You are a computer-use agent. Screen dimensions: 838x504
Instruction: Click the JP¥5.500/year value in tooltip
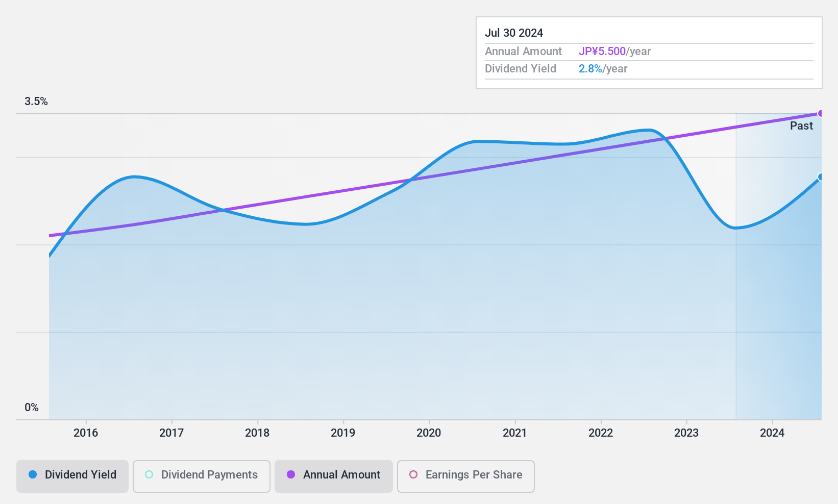pyautogui.click(x=614, y=52)
